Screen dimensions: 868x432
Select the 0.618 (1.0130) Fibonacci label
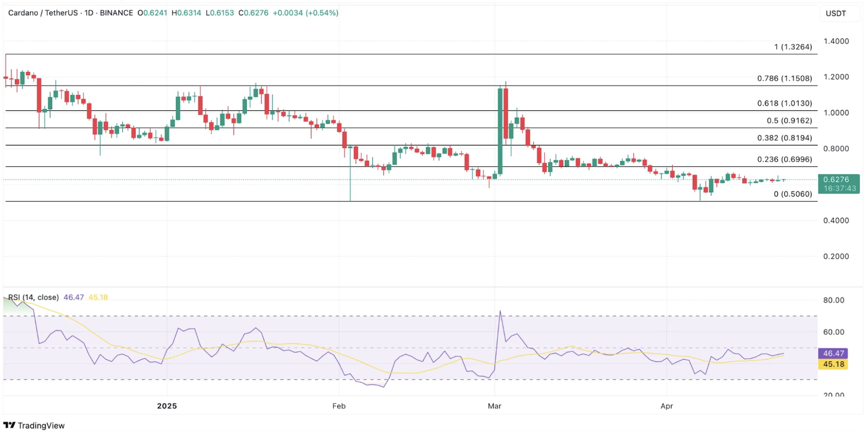coord(784,103)
